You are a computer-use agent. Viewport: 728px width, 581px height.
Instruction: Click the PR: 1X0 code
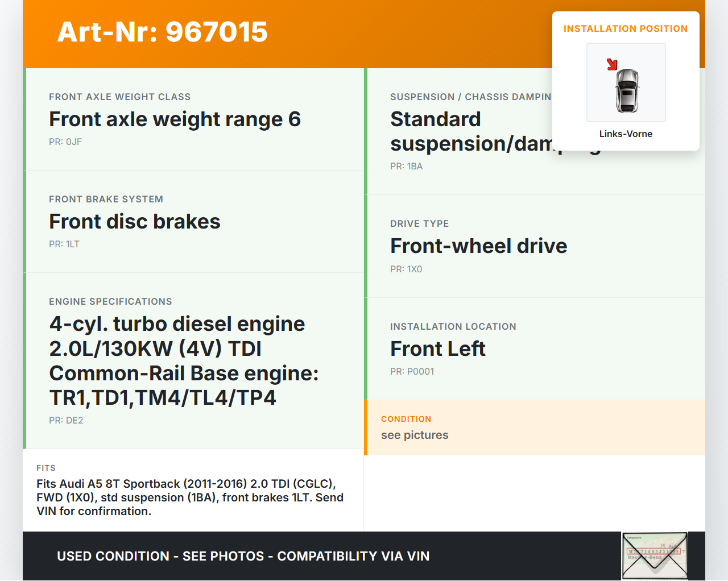[406, 269]
